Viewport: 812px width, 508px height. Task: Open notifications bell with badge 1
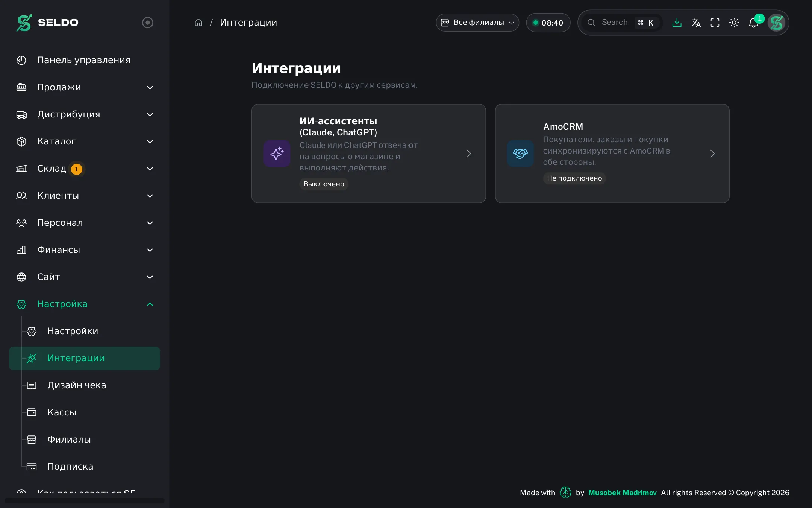(754, 23)
